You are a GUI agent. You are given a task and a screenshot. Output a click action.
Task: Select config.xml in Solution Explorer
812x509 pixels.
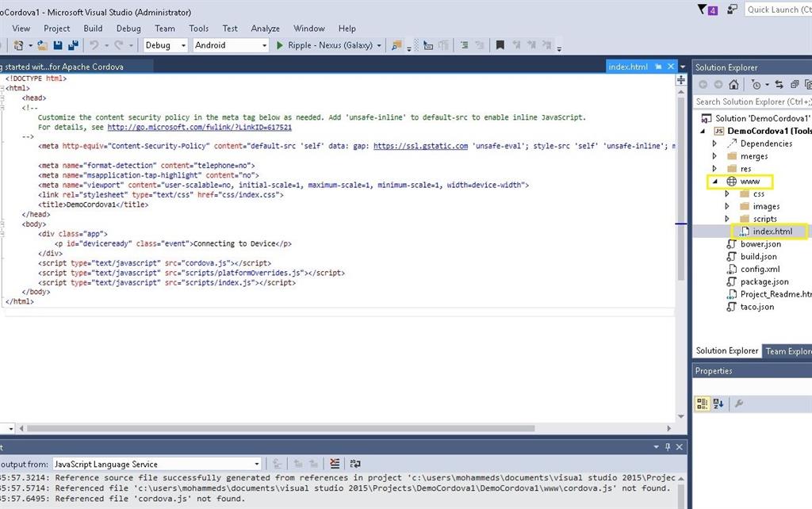coord(760,269)
